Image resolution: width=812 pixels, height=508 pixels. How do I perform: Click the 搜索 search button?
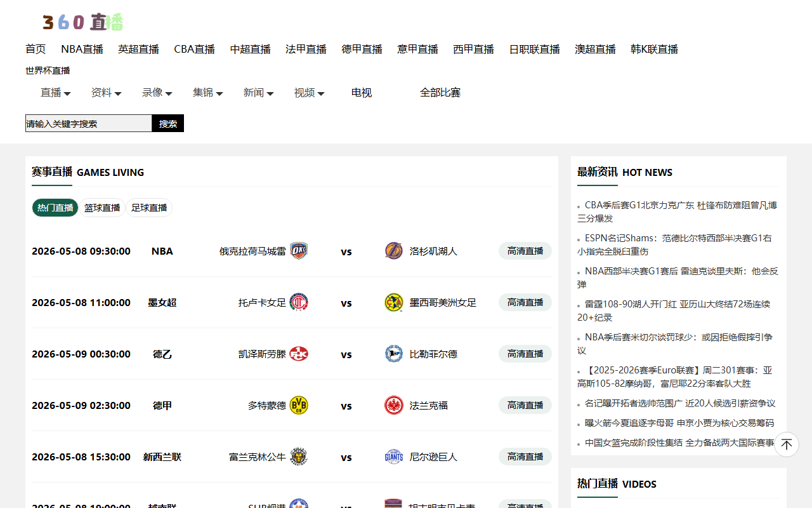168,123
